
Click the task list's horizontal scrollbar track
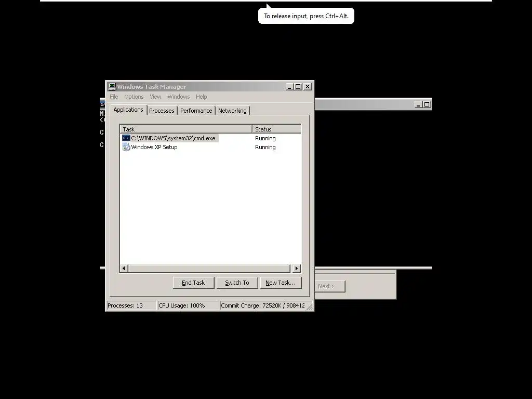209,269
